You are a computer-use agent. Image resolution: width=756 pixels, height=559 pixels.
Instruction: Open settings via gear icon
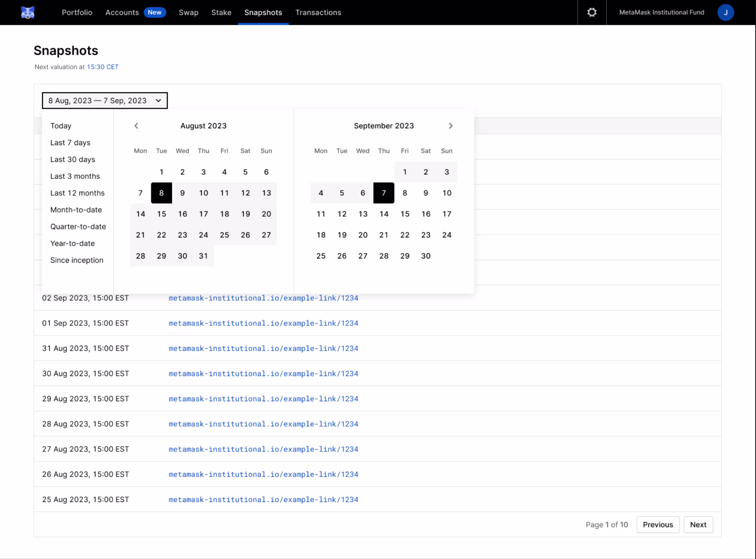tap(592, 12)
